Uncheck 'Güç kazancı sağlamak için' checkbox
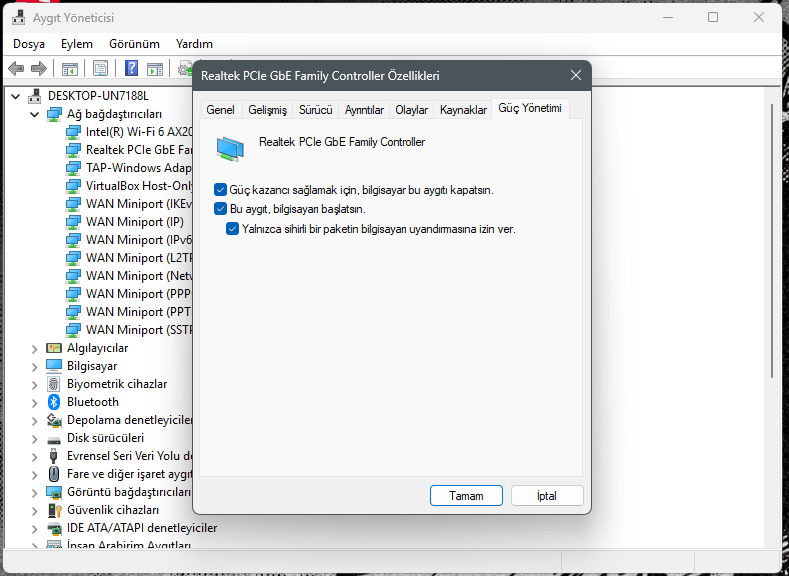This screenshot has height=576, width=789. point(220,190)
